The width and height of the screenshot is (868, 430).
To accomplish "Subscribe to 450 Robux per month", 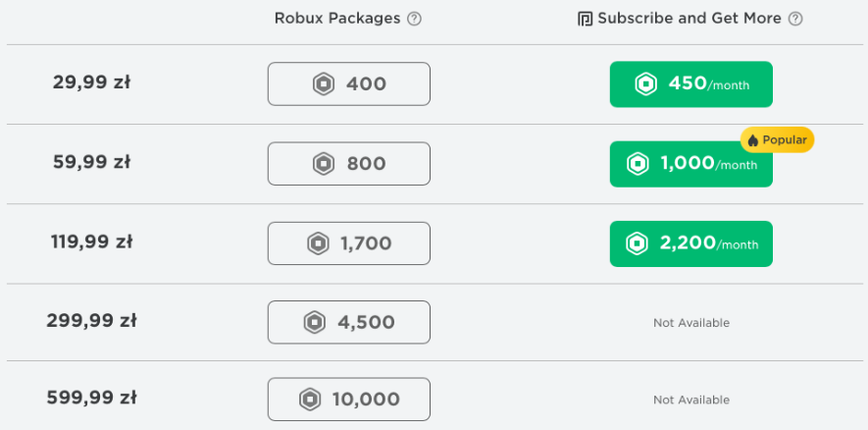I will click(690, 84).
